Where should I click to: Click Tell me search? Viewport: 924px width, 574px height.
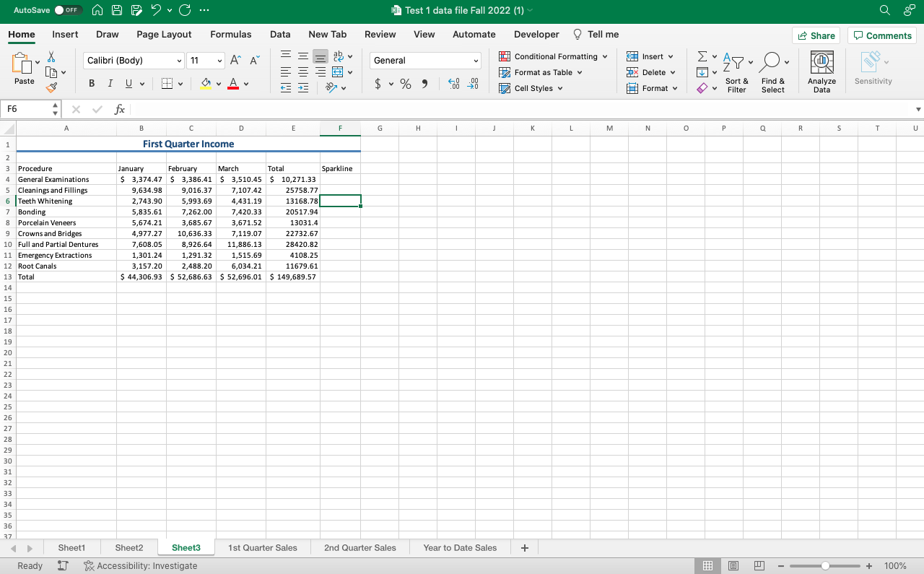pyautogui.click(x=596, y=34)
